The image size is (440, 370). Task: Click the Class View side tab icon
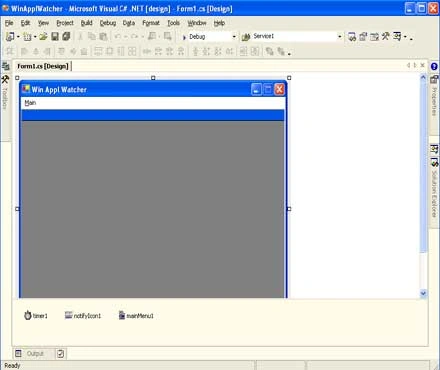pyautogui.click(x=434, y=149)
